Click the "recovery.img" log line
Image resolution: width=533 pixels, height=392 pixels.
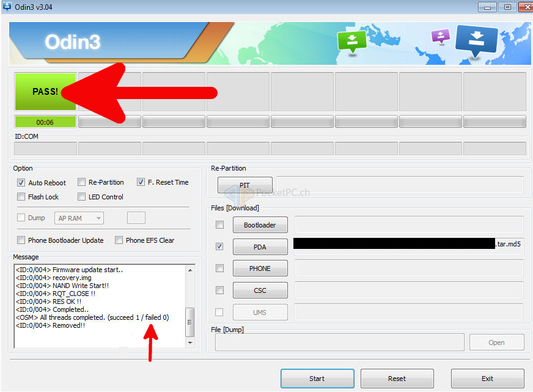(53, 278)
